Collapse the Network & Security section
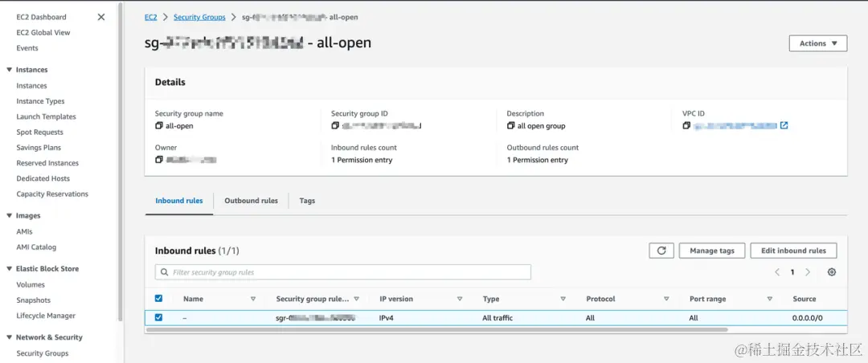 9,337
